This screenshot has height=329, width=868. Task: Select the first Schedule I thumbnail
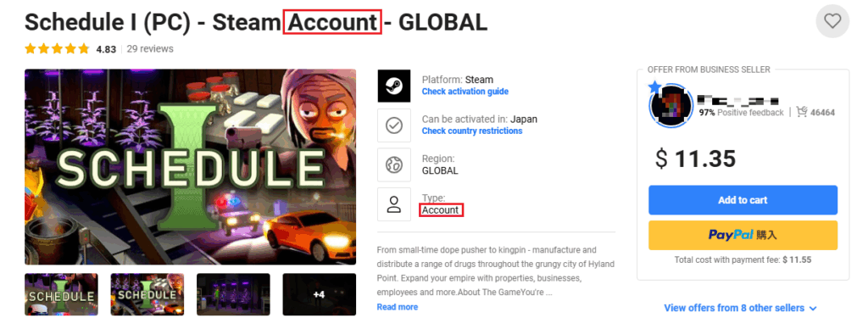click(x=61, y=294)
